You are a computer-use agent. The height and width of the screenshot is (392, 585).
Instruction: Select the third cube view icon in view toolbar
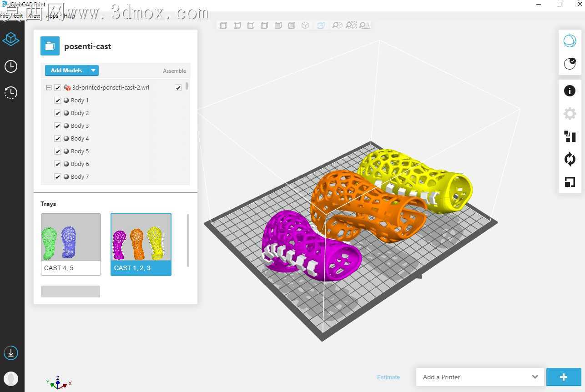(x=251, y=25)
